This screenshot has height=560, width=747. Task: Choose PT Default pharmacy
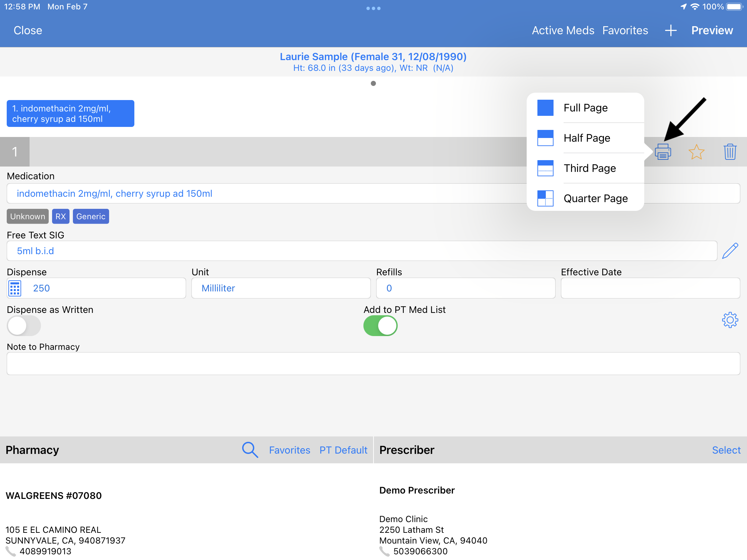(343, 450)
